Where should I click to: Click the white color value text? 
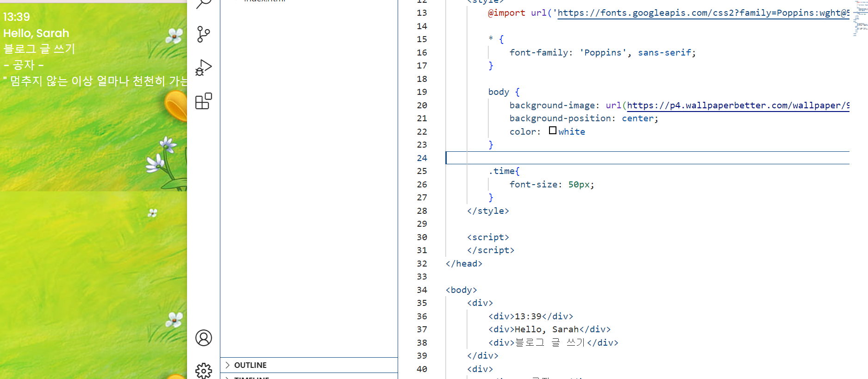572,132
